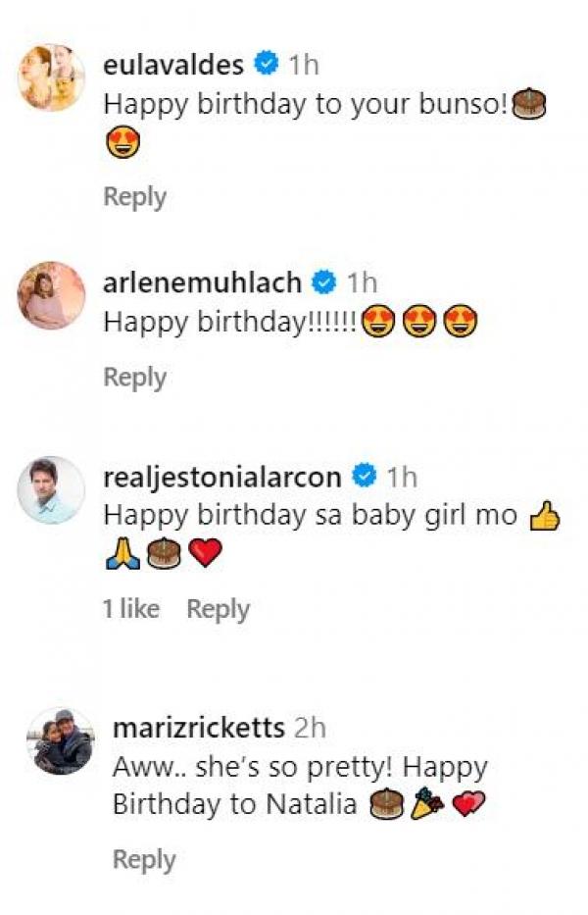
Task: Click the 2h timestamp on marizricketts' comment
Action: (311, 728)
